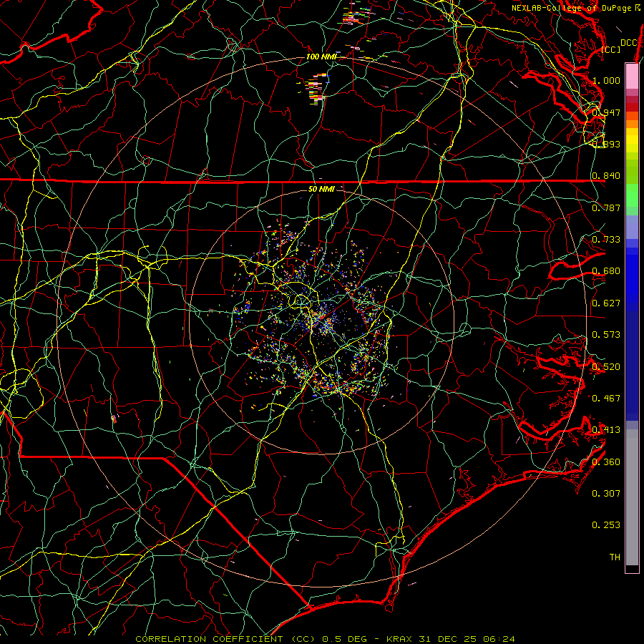Click the DCC product label
644x644 pixels.
pos(628,43)
